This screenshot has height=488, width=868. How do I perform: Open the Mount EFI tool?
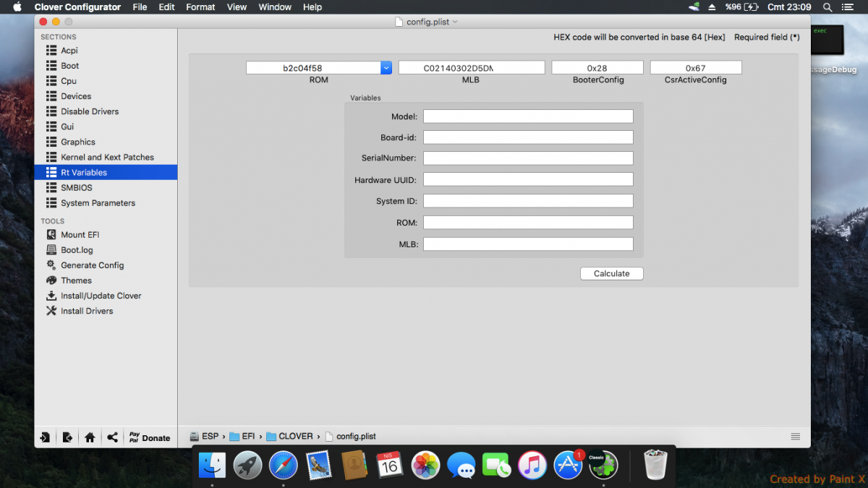pos(80,235)
